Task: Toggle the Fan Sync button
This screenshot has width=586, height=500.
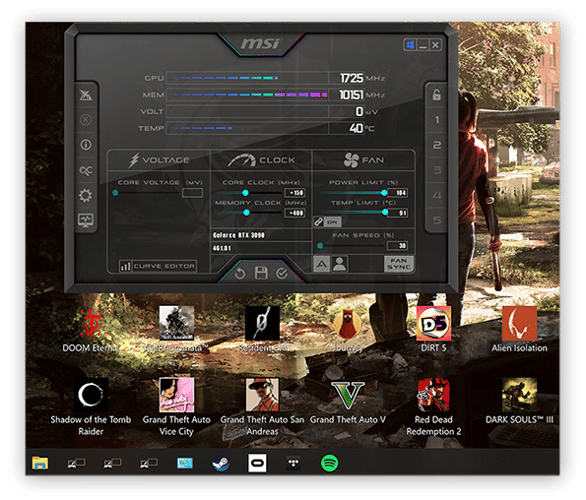Action: [399, 264]
